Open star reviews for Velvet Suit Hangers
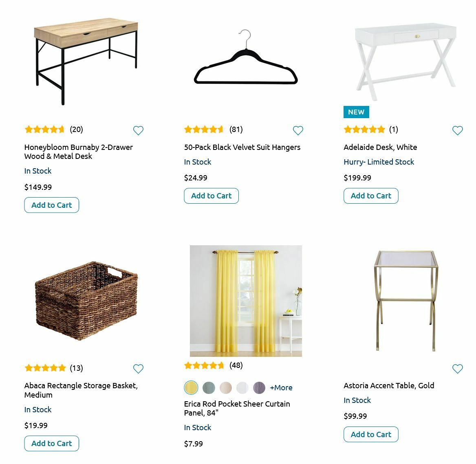This screenshot has width=476, height=464. pyautogui.click(x=204, y=130)
